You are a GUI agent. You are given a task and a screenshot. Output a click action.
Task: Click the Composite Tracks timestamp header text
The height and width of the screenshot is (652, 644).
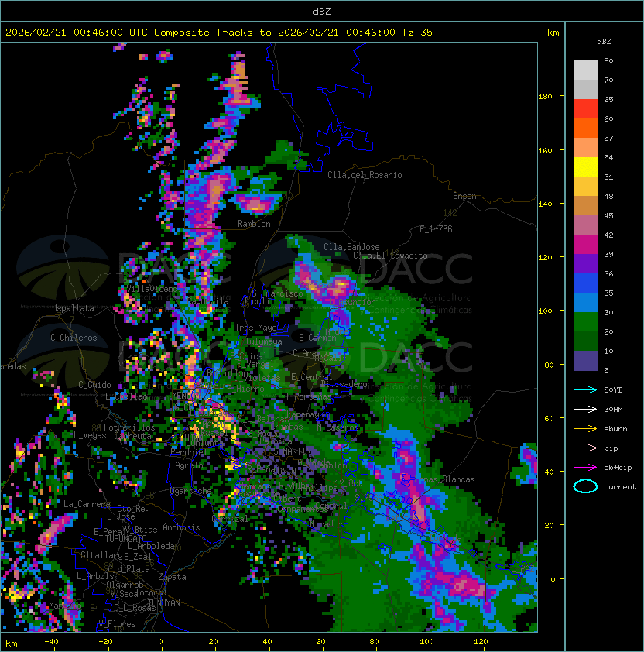(x=219, y=33)
